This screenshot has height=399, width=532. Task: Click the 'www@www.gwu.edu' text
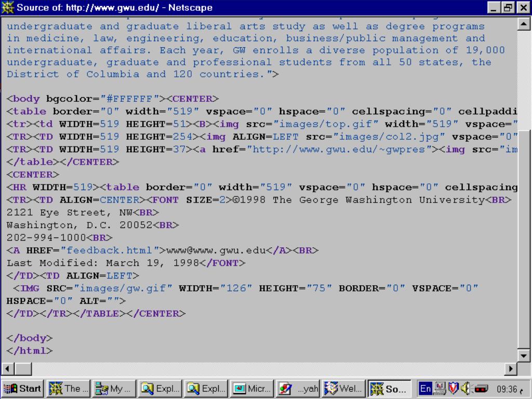pos(216,250)
